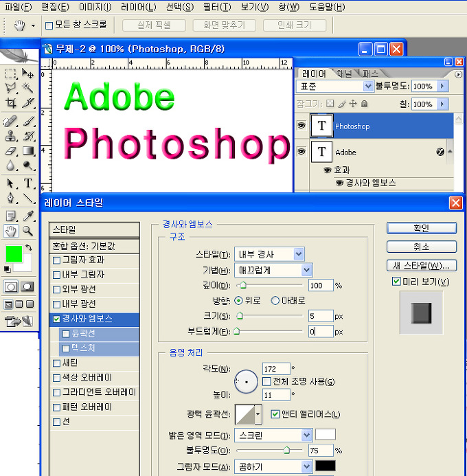The height and width of the screenshot is (476, 467).
Task: Click the lock all icon in layers panel
Action: 365,104
